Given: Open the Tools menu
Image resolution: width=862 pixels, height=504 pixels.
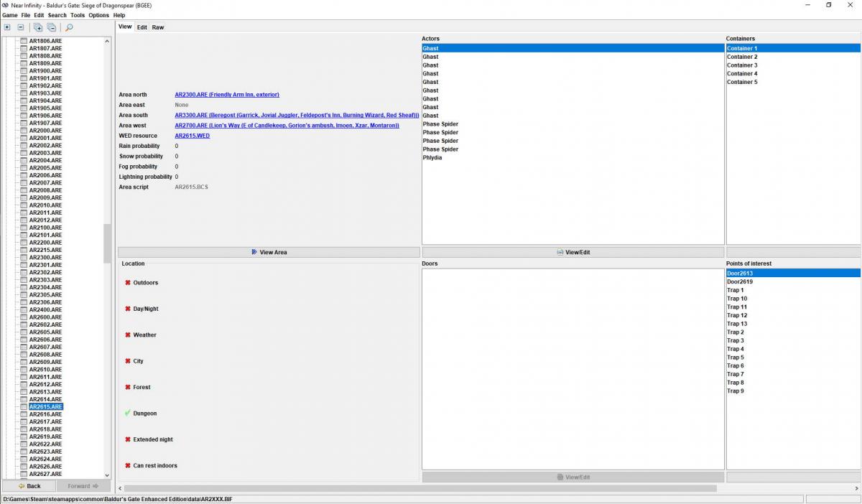Looking at the screenshot, I should point(78,15).
